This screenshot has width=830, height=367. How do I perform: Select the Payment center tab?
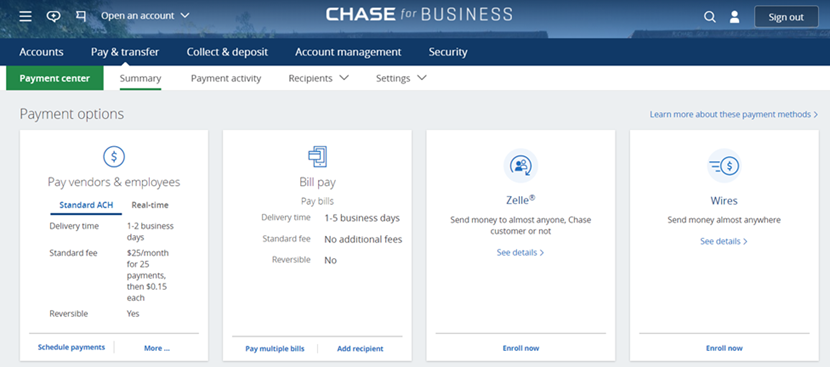click(x=55, y=78)
